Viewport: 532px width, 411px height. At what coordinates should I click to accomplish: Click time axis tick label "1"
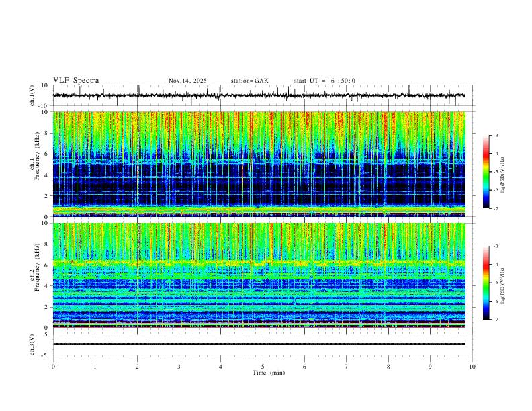point(95,367)
